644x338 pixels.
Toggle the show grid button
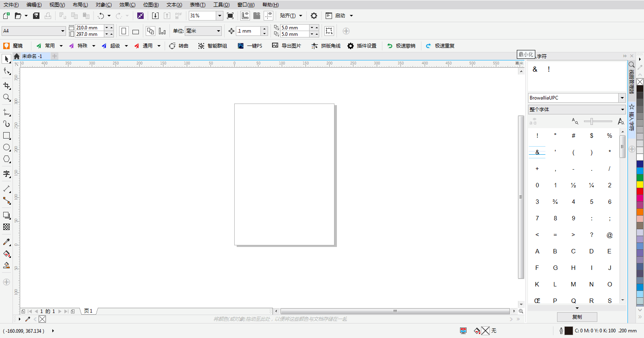click(x=257, y=16)
